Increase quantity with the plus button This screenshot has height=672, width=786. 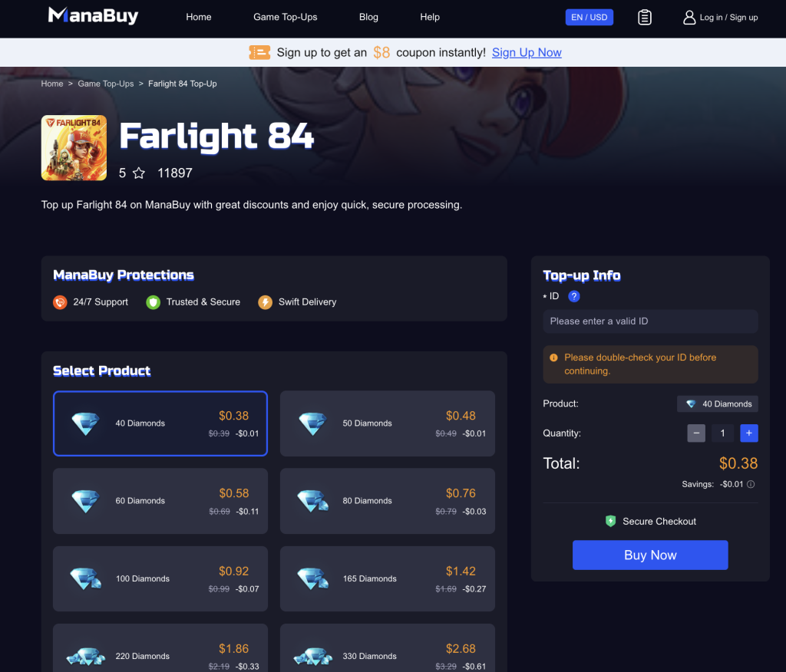749,433
